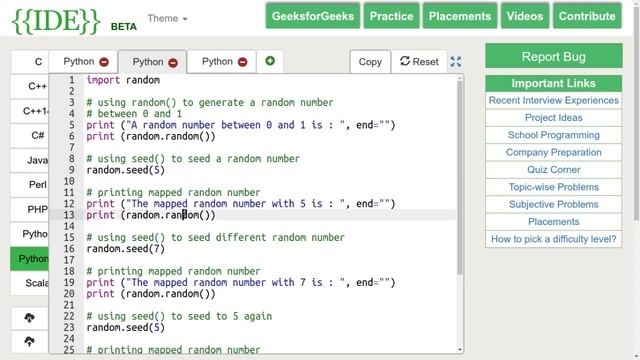Click the 'import random' code line
The image size is (640, 360).
pyautogui.click(x=123, y=80)
